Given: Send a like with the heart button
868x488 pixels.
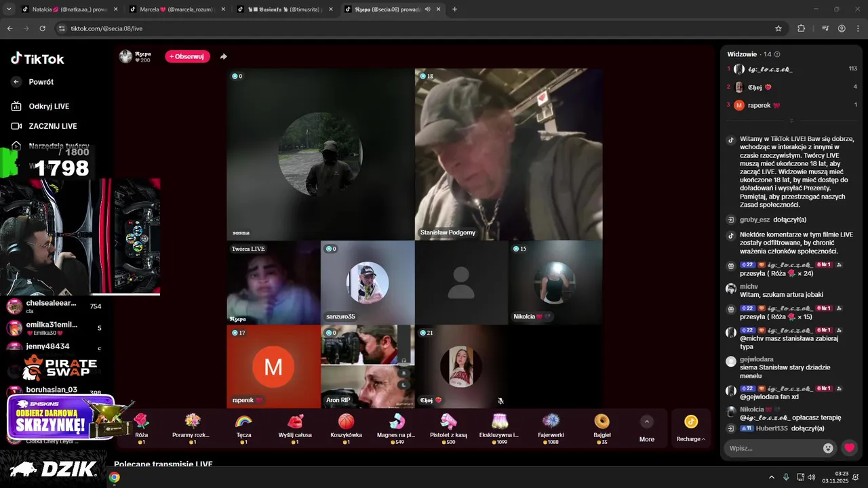Looking at the screenshot, I should (849, 448).
